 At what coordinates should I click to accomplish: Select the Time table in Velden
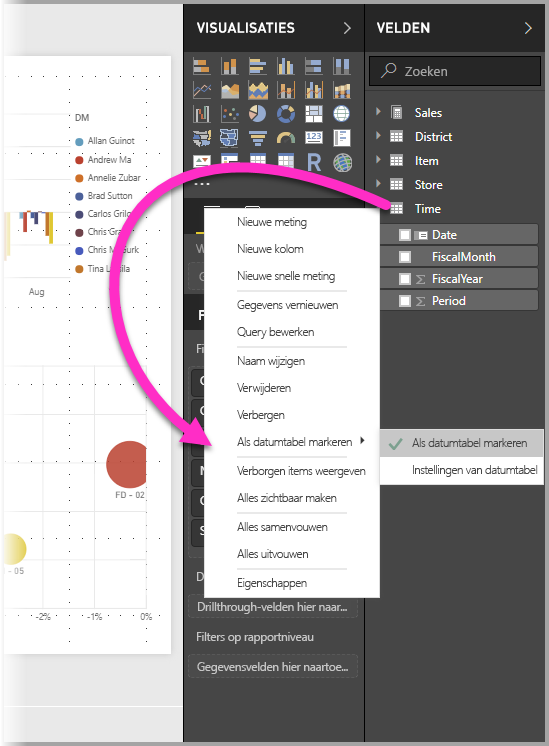tap(427, 209)
